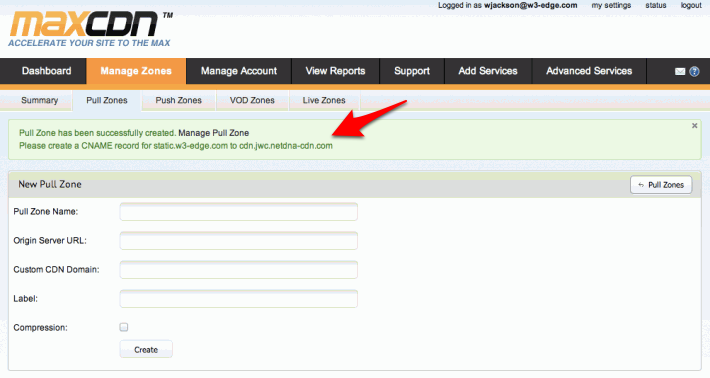Open the my settings link
The width and height of the screenshot is (710, 378).
611,5
